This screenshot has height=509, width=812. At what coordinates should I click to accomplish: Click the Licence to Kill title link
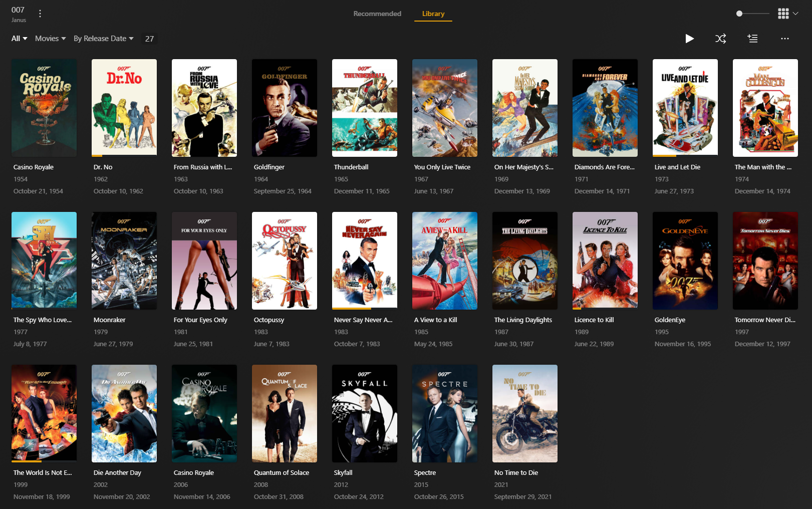click(x=594, y=320)
